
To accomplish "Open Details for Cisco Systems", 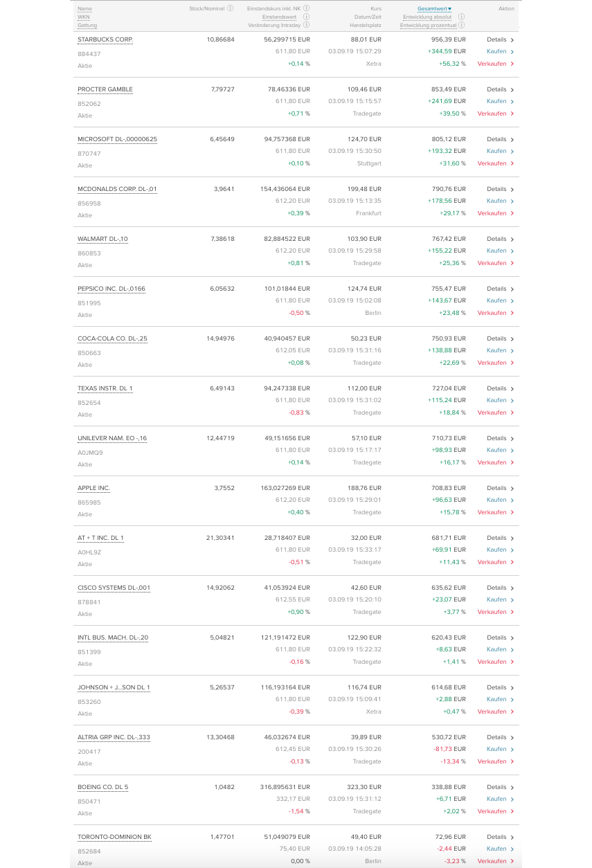I will pyautogui.click(x=500, y=588).
